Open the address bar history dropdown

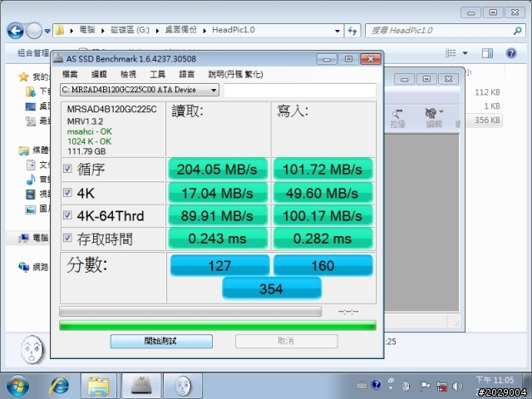pyautogui.click(x=337, y=31)
